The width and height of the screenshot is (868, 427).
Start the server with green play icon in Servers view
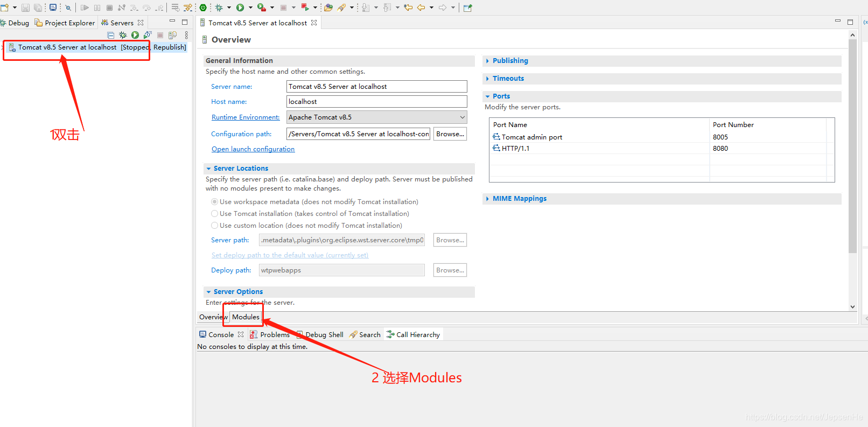coord(135,35)
